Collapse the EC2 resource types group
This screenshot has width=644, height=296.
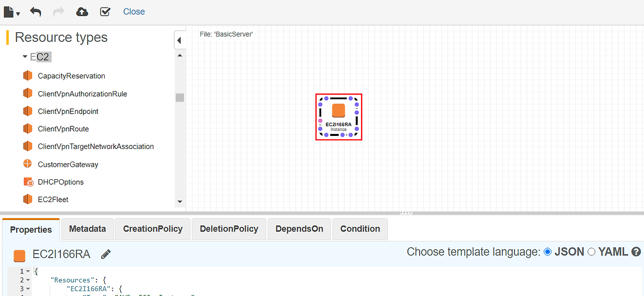[25, 57]
